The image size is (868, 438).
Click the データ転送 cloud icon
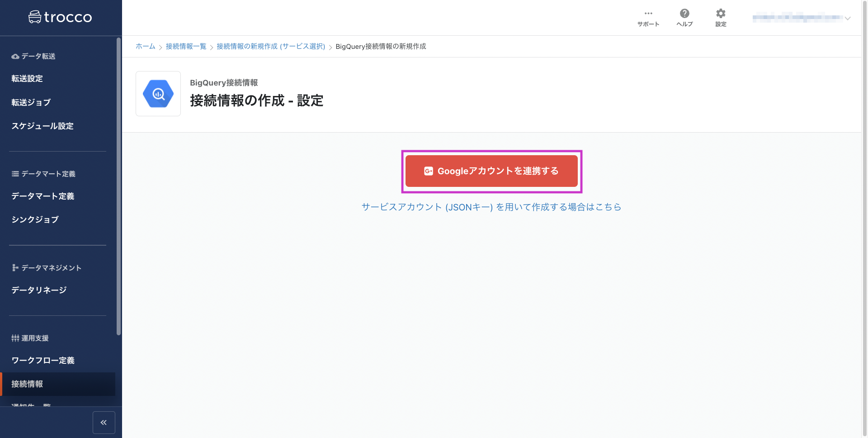tap(15, 57)
